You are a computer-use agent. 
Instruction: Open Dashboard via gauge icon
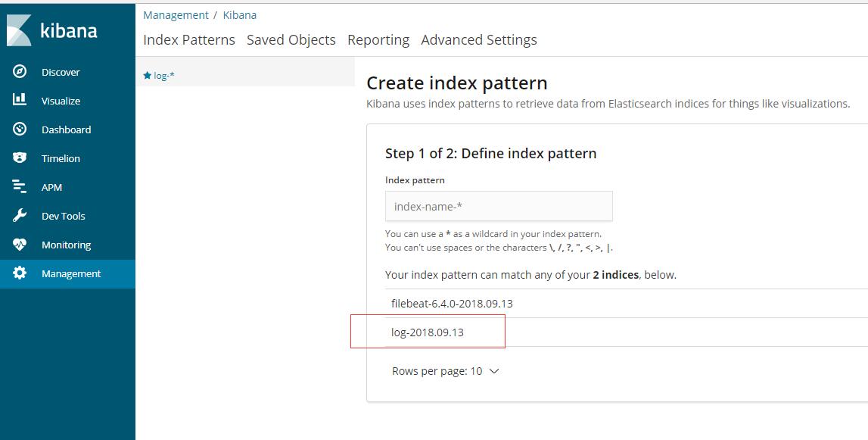coord(20,129)
